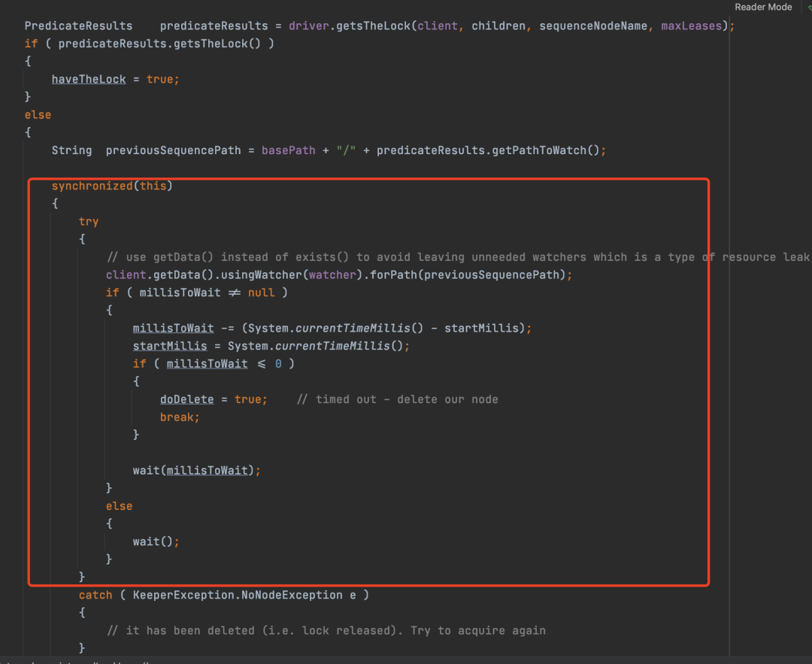Click the true value assigned to haveTheLock
Viewport: 812px width, 664px height.
159,79
